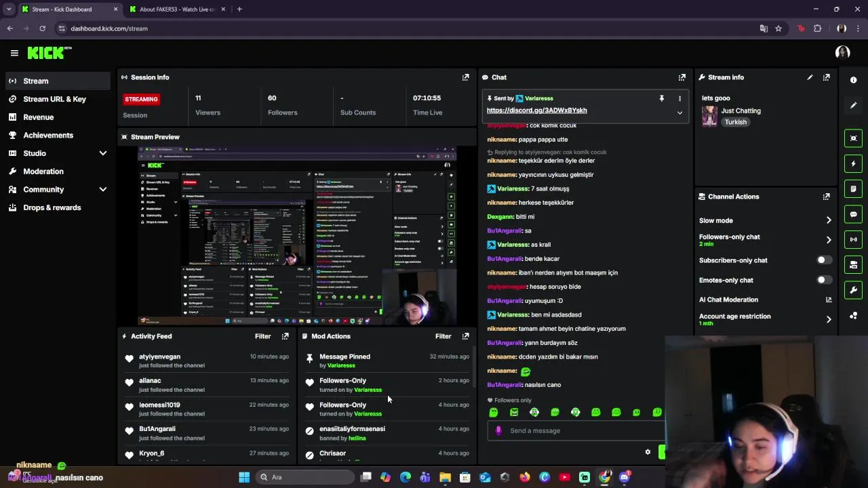Pop out the Chat panel
The image size is (868, 488).
(682, 77)
